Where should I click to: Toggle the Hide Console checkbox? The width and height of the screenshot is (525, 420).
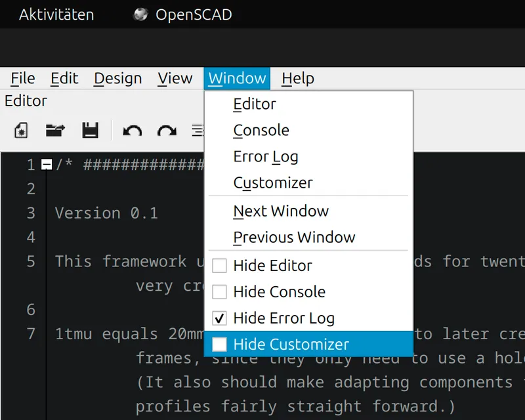tap(219, 292)
